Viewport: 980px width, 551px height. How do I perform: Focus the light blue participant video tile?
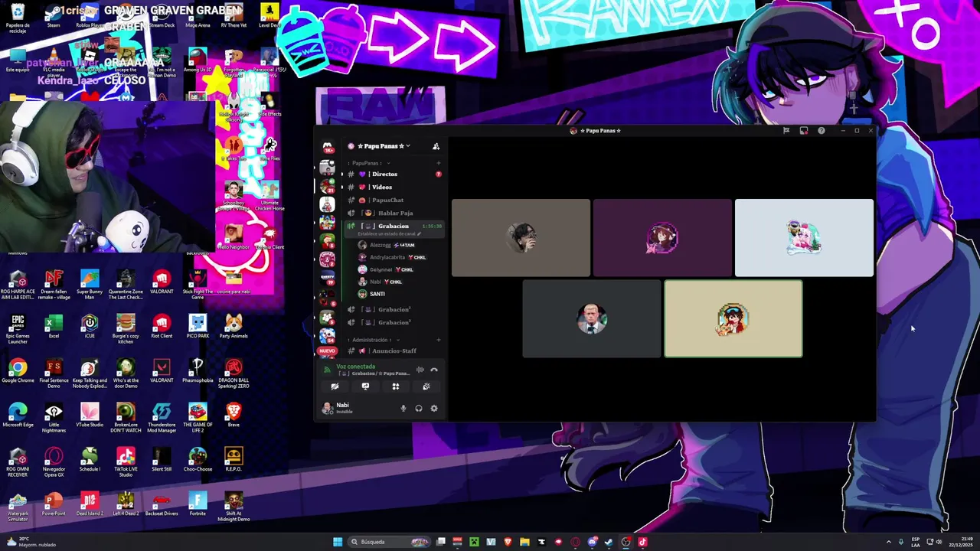click(x=804, y=238)
